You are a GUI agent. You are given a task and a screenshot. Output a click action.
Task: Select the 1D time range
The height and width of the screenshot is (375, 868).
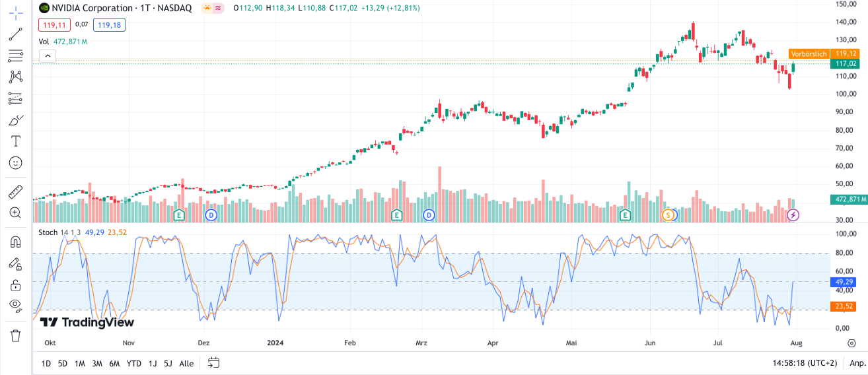click(46, 363)
